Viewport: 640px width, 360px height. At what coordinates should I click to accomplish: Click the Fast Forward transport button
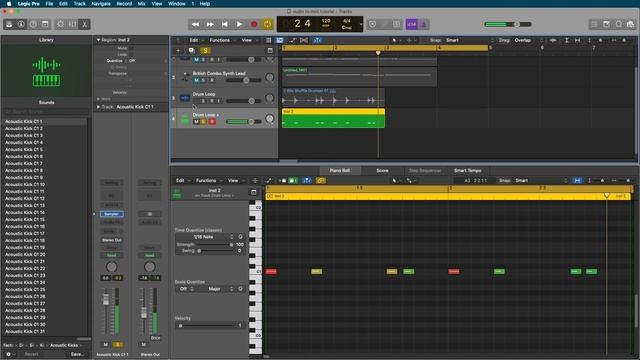tap(210, 24)
